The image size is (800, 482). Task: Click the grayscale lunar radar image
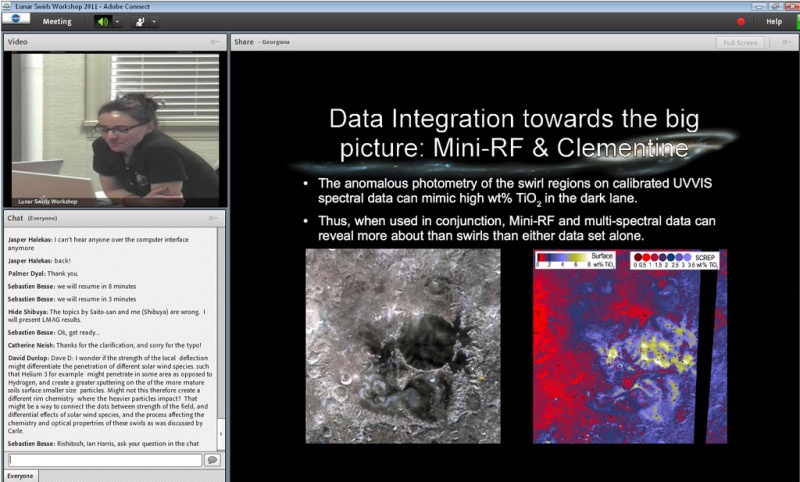(403, 346)
